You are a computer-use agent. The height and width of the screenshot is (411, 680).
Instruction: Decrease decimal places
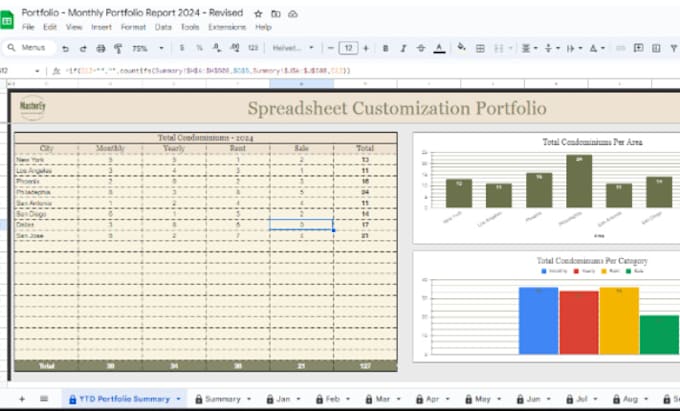click(x=217, y=48)
